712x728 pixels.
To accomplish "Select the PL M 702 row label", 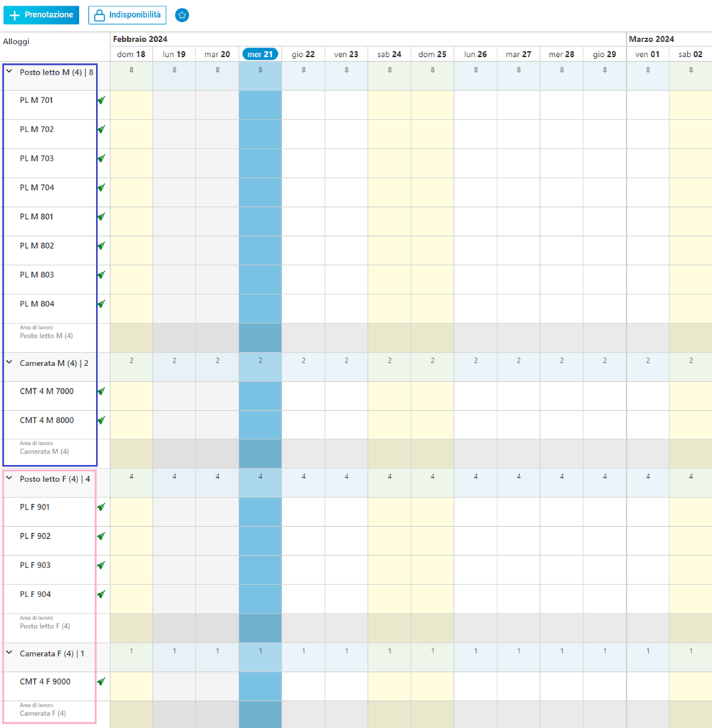I will pos(37,129).
